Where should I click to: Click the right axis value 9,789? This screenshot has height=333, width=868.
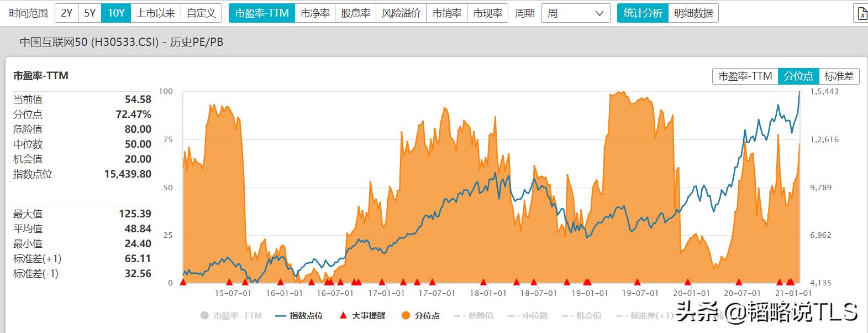pos(820,188)
